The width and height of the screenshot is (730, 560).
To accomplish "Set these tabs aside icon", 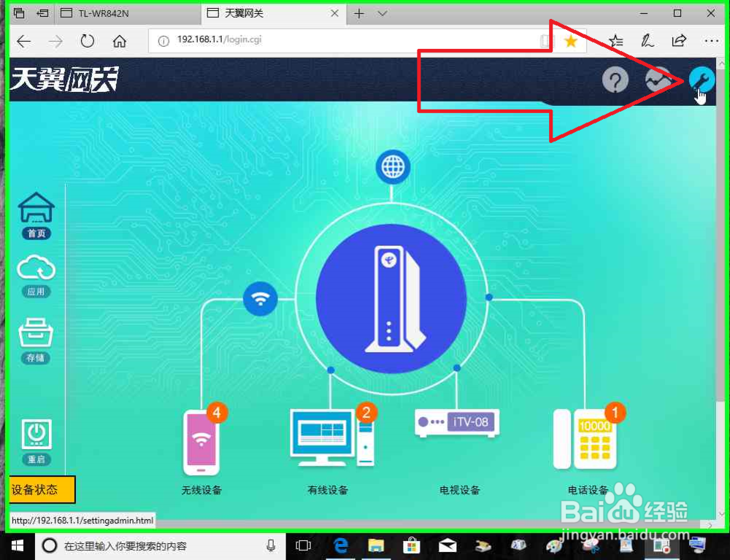I will [42, 13].
